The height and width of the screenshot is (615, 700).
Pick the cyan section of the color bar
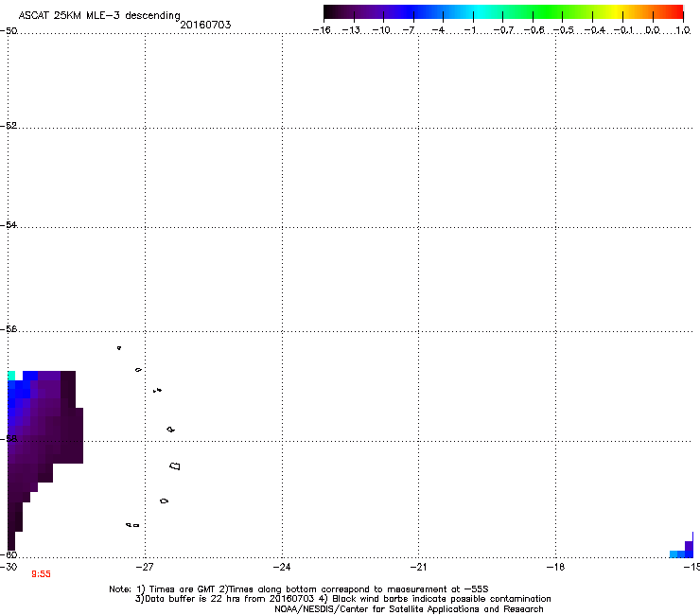pos(478,12)
